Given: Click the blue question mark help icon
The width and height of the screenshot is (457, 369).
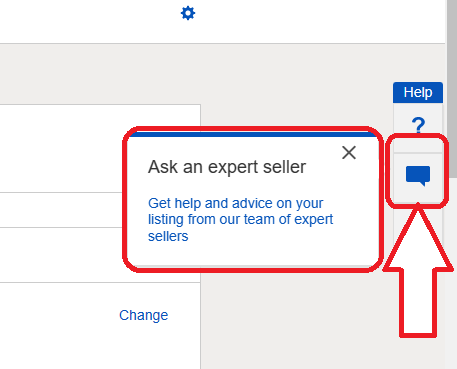Looking at the screenshot, I should click(x=418, y=125).
